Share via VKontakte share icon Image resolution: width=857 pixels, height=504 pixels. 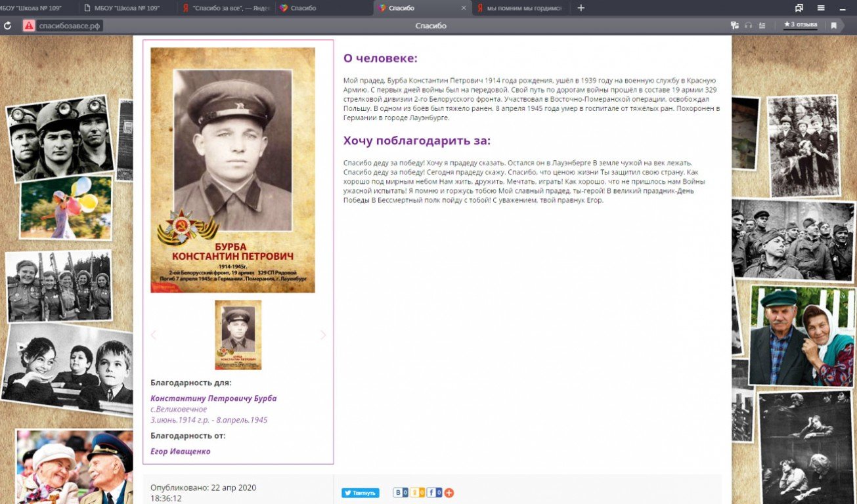(401, 493)
